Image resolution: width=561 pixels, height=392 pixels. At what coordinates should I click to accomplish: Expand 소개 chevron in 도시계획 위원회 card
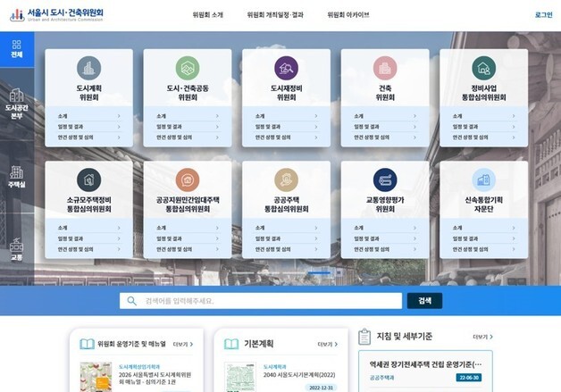(x=119, y=116)
